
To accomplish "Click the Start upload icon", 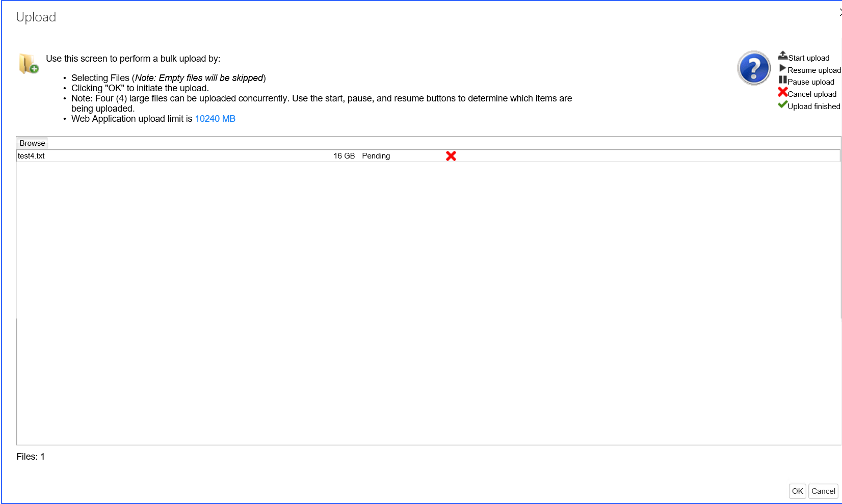I will tap(783, 55).
